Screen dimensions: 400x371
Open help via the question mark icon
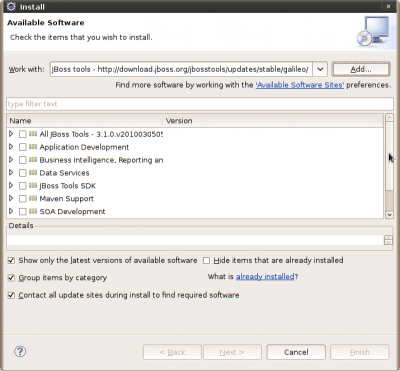click(20, 351)
